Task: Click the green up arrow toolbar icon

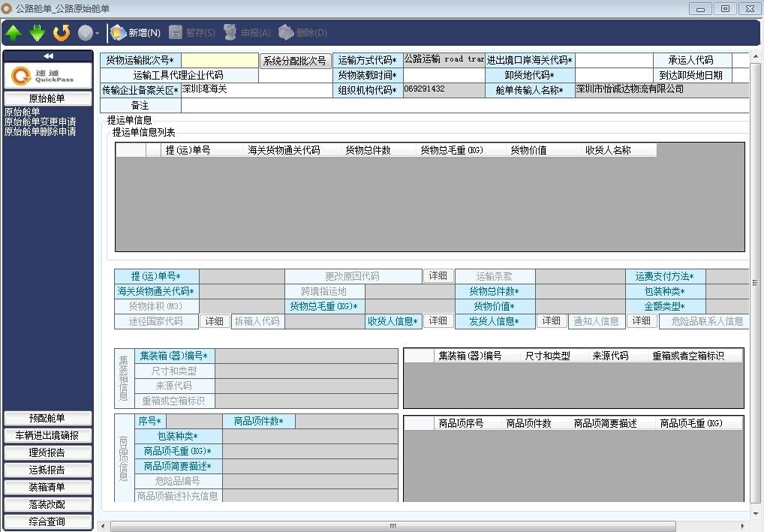Action: pos(14,33)
